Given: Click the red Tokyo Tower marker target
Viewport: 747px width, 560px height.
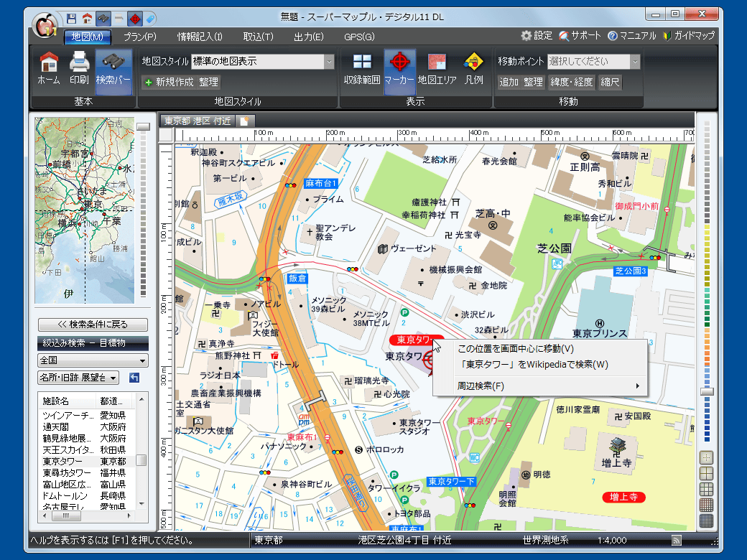Looking at the screenshot, I should pyautogui.click(x=428, y=360).
